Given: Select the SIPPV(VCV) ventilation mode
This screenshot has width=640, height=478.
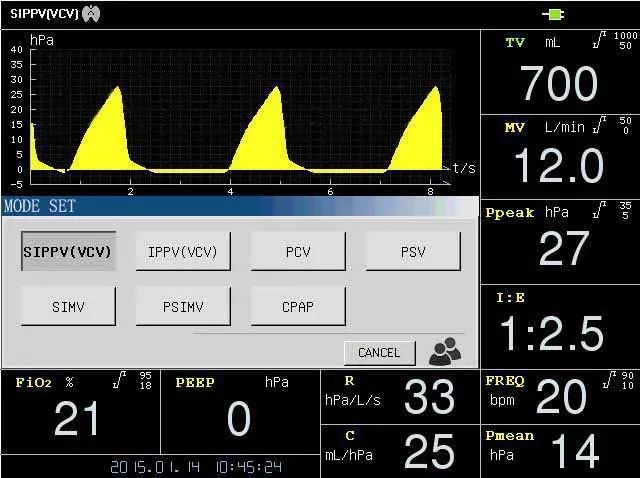Looking at the screenshot, I should (68, 251).
